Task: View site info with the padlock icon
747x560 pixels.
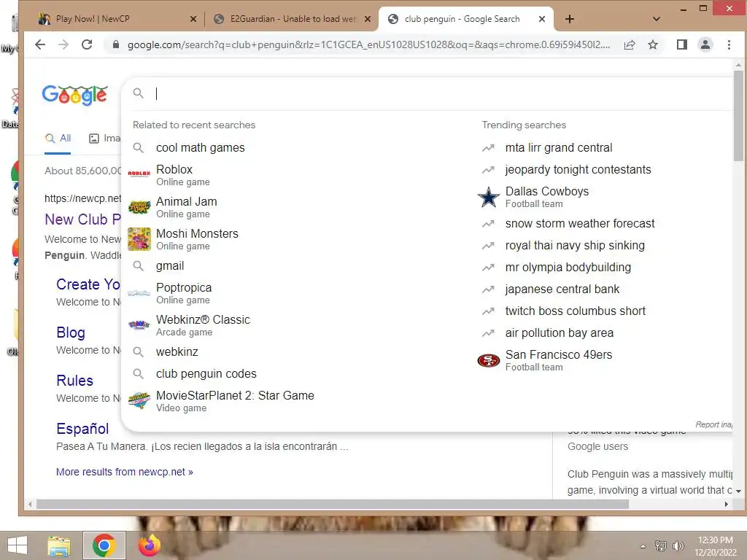Action: coord(115,44)
